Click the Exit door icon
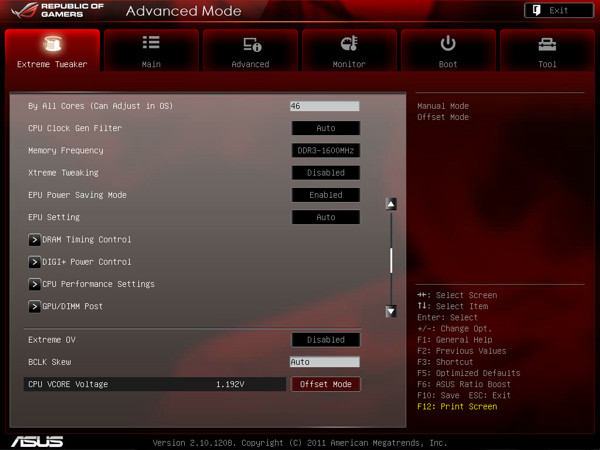 click(x=536, y=10)
